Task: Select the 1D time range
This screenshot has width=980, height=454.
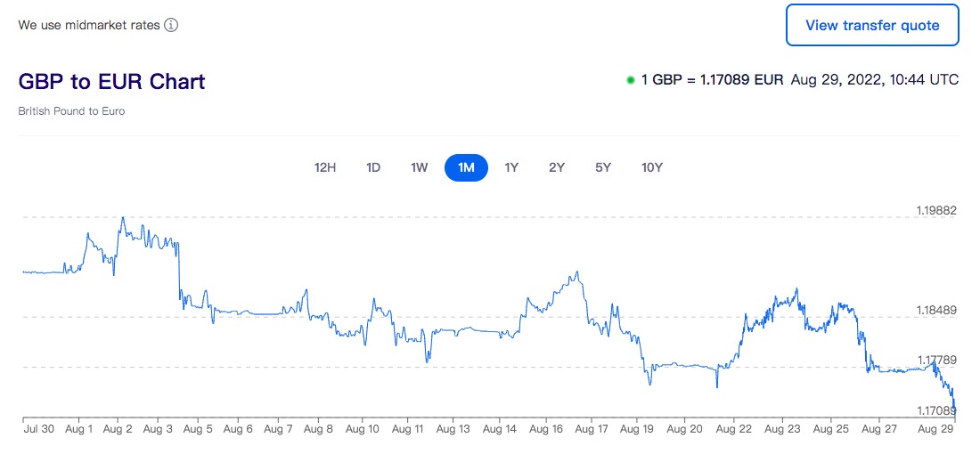Action: [373, 167]
